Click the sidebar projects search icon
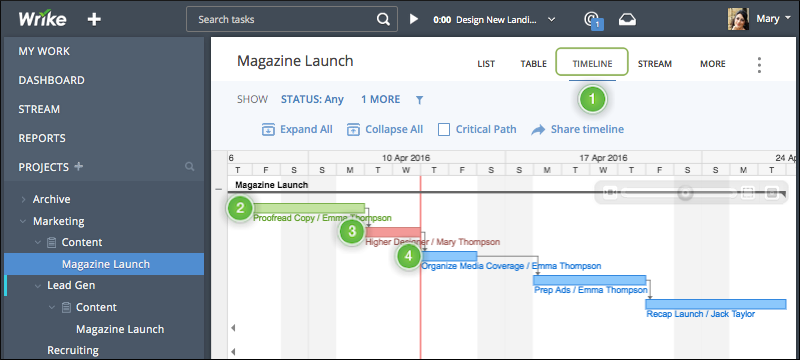The image size is (800, 360). [190, 167]
